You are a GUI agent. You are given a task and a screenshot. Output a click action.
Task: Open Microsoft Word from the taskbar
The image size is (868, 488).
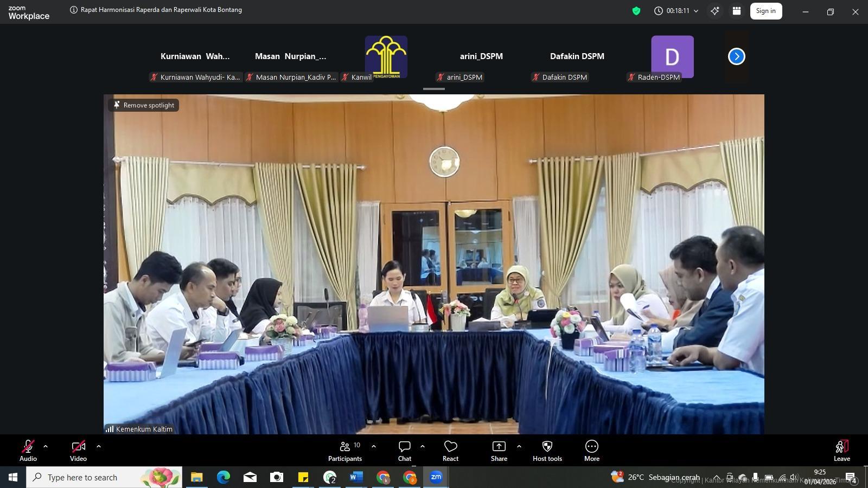click(x=356, y=477)
